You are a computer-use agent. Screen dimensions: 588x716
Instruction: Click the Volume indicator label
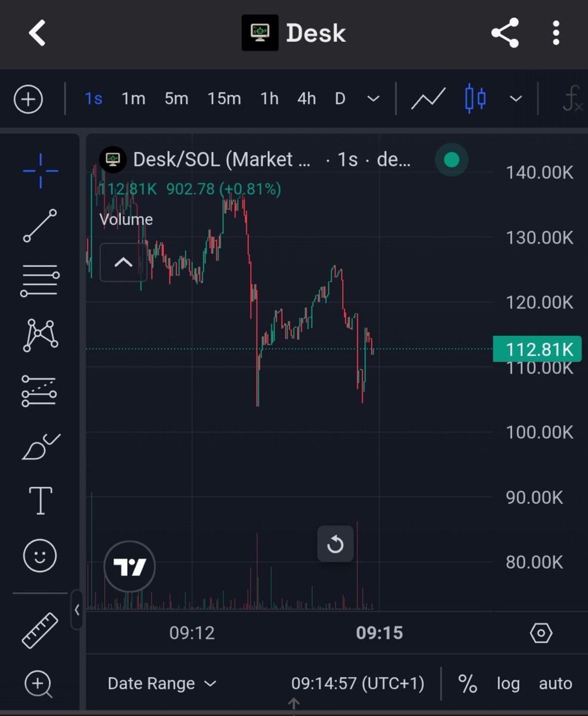pyautogui.click(x=126, y=219)
